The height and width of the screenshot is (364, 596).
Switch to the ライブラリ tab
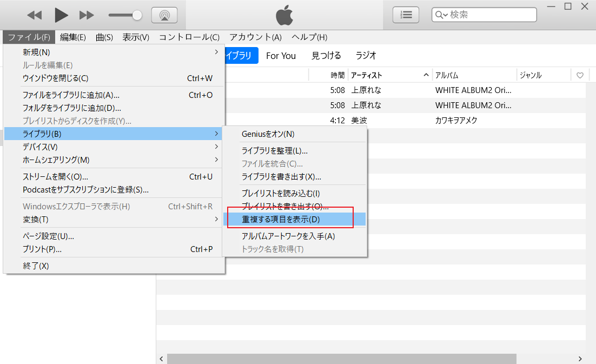[x=242, y=56]
